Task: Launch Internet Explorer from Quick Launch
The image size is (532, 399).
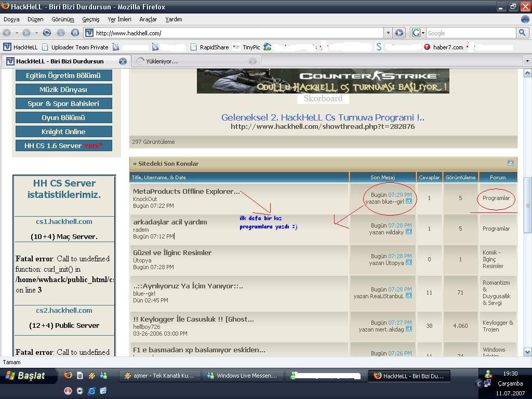Action: coord(91,391)
